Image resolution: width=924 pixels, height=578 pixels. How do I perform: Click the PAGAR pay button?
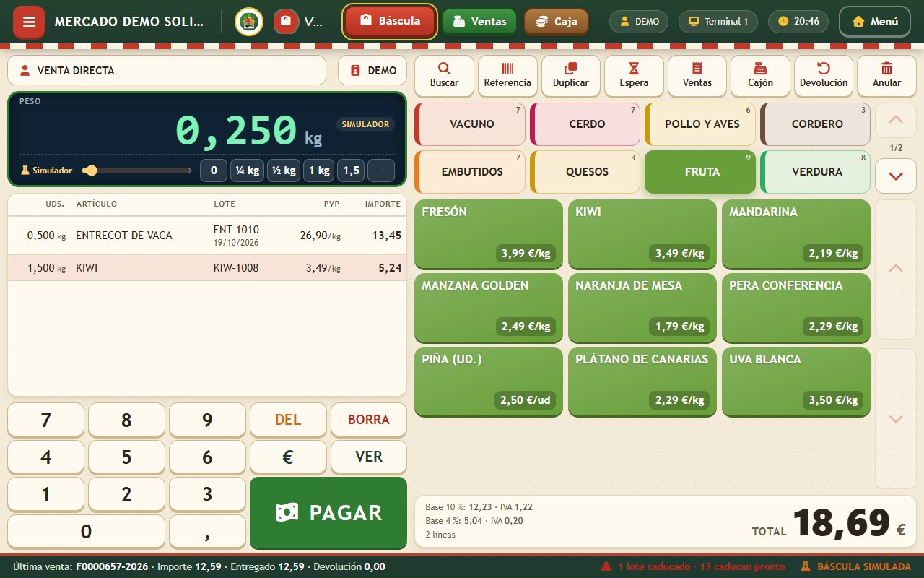click(x=328, y=512)
